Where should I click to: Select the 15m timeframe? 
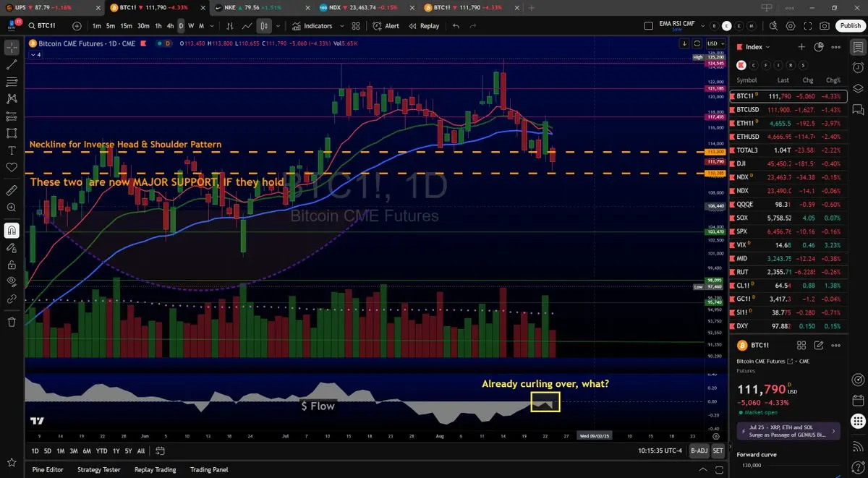tap(126, 26)
